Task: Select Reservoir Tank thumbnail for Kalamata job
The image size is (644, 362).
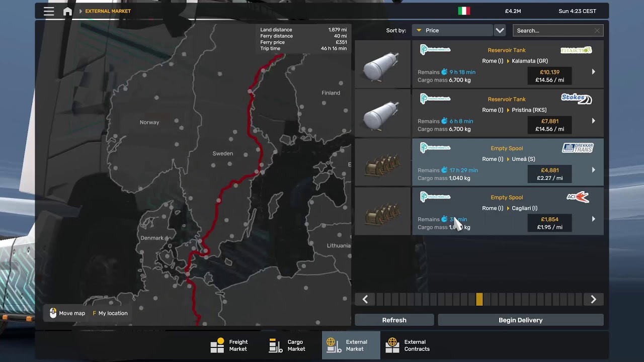Action: 382,64
